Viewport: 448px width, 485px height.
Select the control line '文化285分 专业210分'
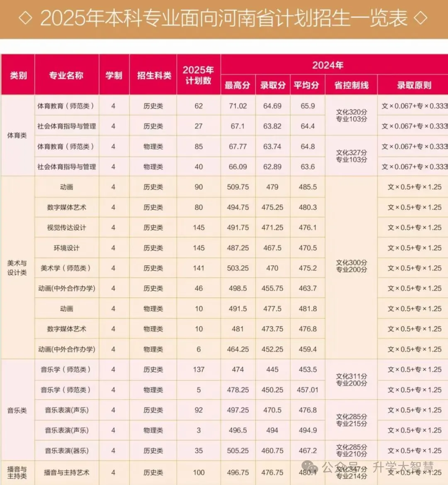coord(351,450)
